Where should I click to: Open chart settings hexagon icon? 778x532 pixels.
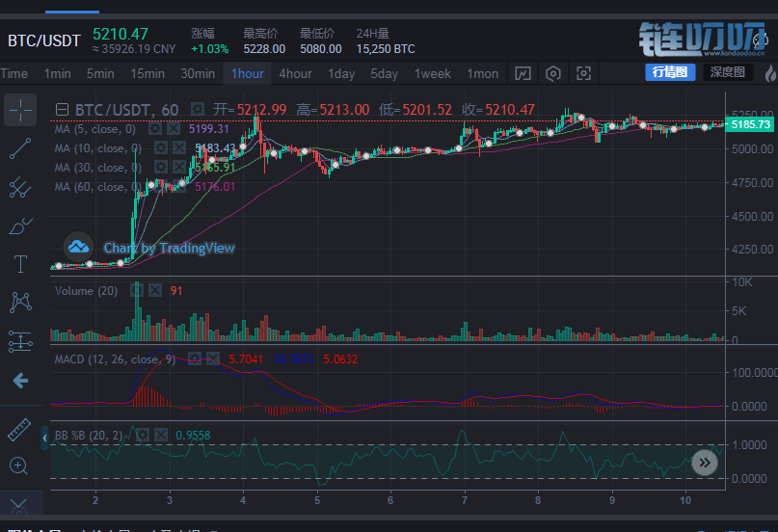(553, 73)
